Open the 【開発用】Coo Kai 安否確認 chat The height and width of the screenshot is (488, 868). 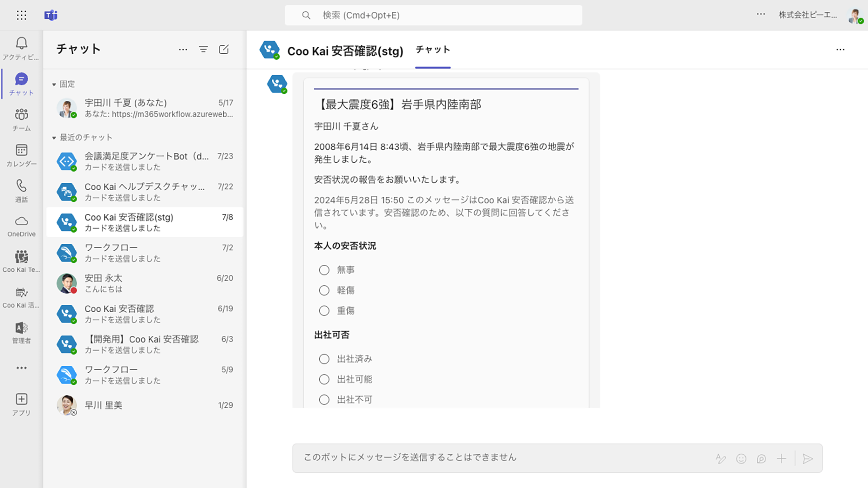coord(140,344)
